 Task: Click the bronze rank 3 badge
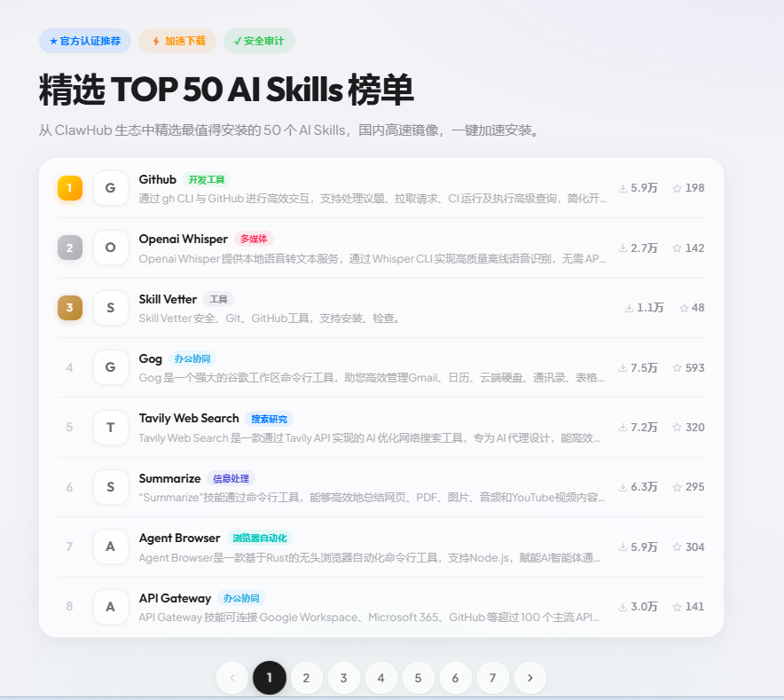click(x=70, y=308)
